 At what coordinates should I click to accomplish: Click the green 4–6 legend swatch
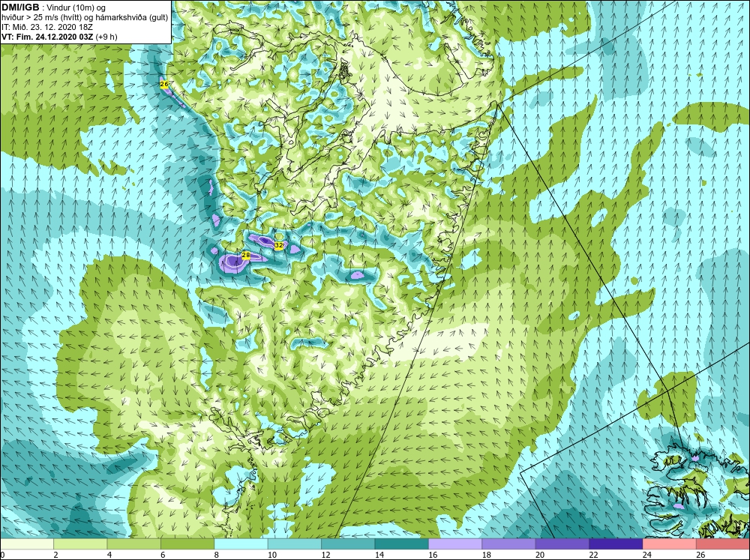[x=134, y=544]
